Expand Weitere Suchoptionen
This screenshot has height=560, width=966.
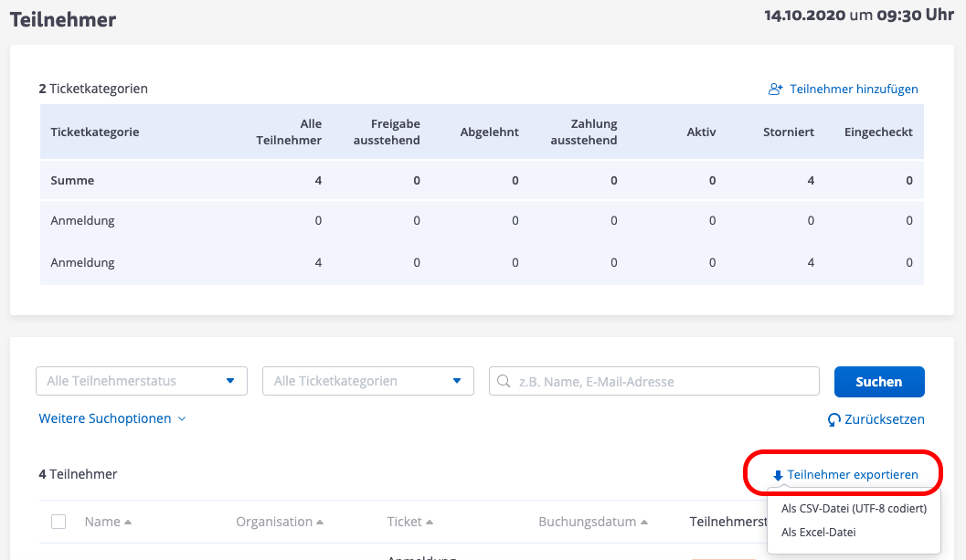[112, 418]
